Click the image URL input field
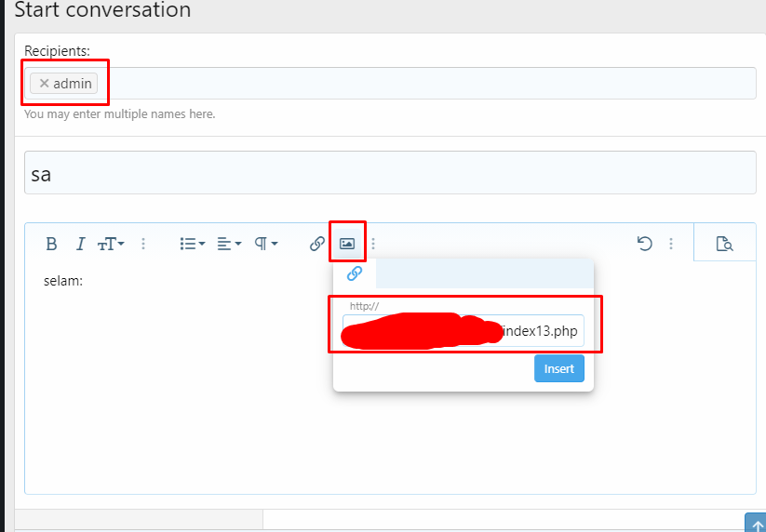Screen dimensions: 766x532 [x=464, y=330]
